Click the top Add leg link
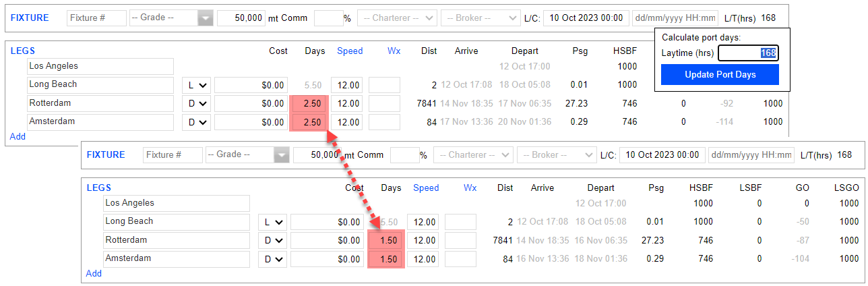The width and height of the screenshot is (868, 286). (18, 136)
